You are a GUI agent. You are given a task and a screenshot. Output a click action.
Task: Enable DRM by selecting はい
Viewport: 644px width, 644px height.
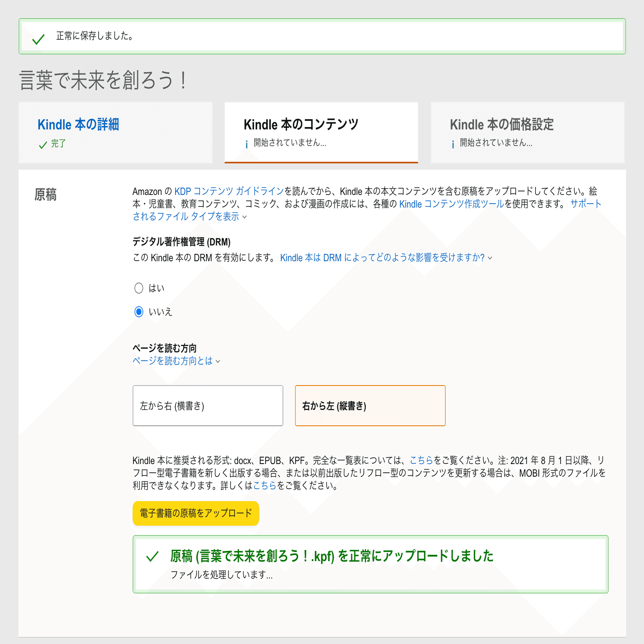point(139,288)
